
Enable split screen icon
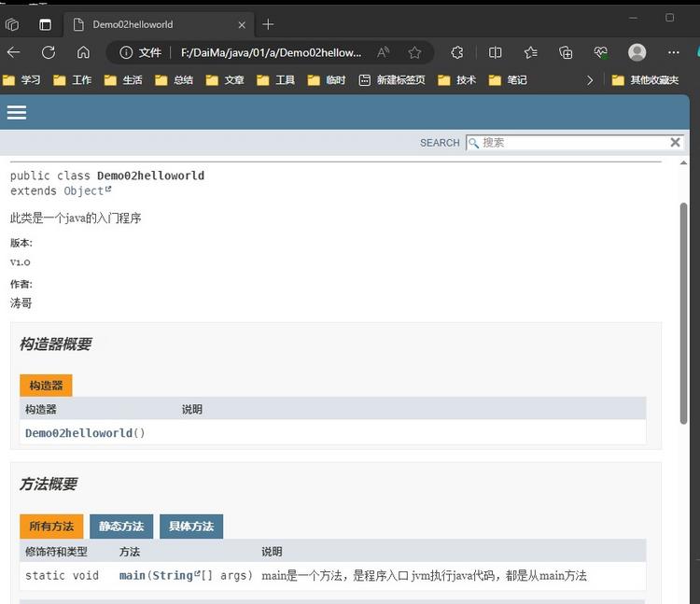(x=495, y=52)
